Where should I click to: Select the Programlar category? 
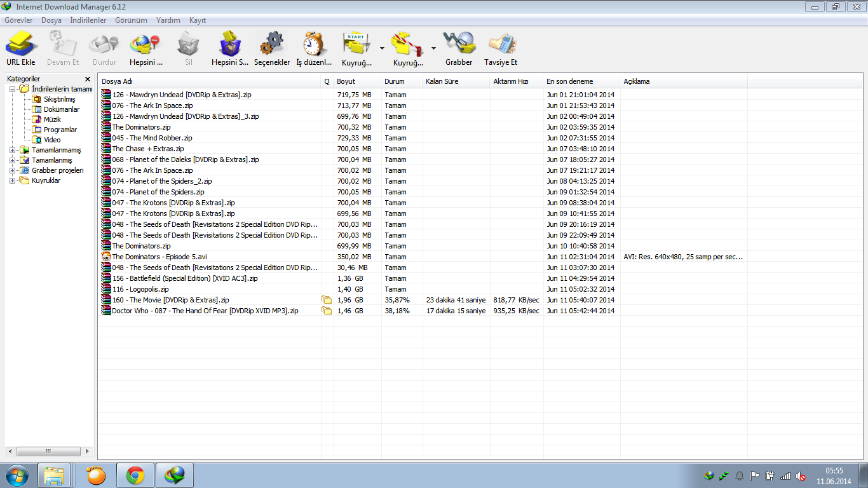click(60, 130)
